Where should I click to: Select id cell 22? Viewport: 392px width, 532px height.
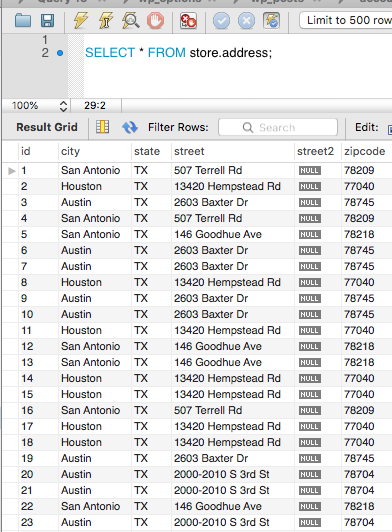tap(38, 506)
